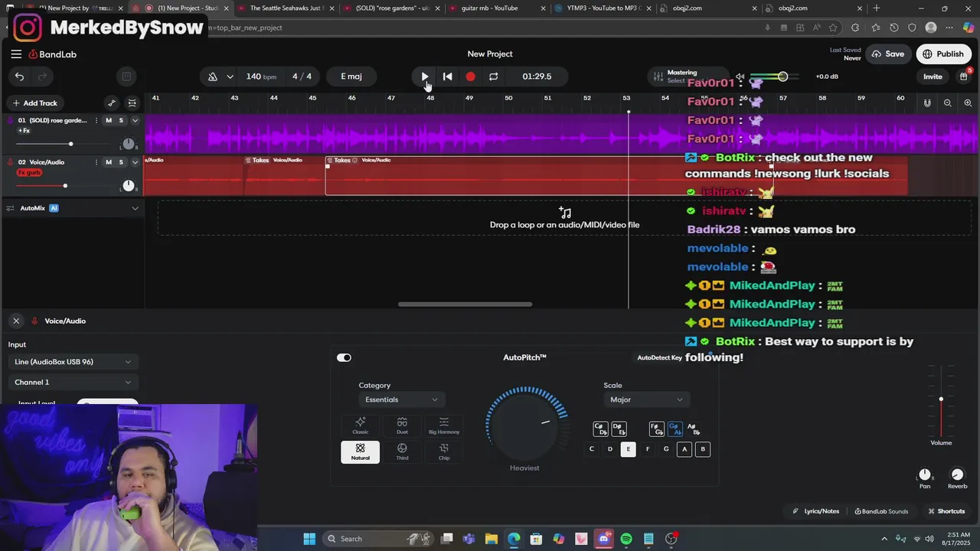Open BandLab Sounds panel

pyautogui.click(x=881, y=511)
